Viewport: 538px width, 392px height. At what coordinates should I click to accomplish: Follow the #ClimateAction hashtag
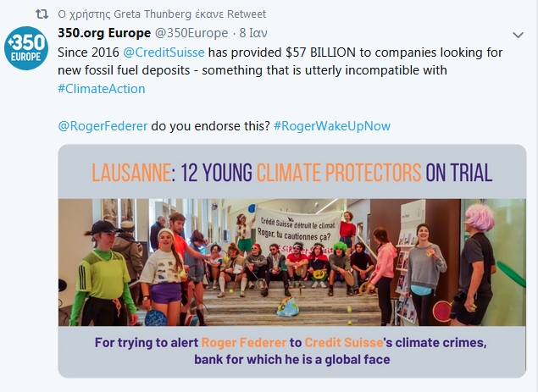tap(102, 89)
